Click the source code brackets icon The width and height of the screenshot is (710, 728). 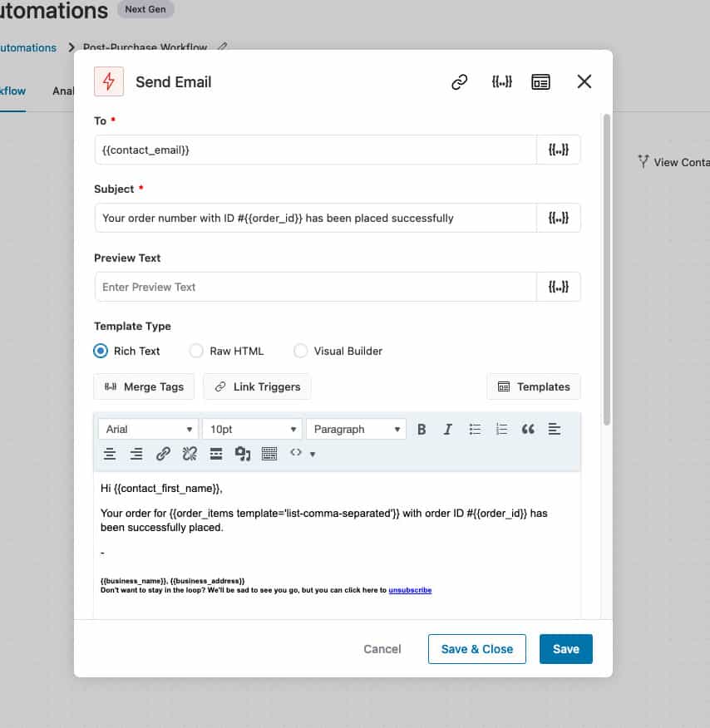296,453
